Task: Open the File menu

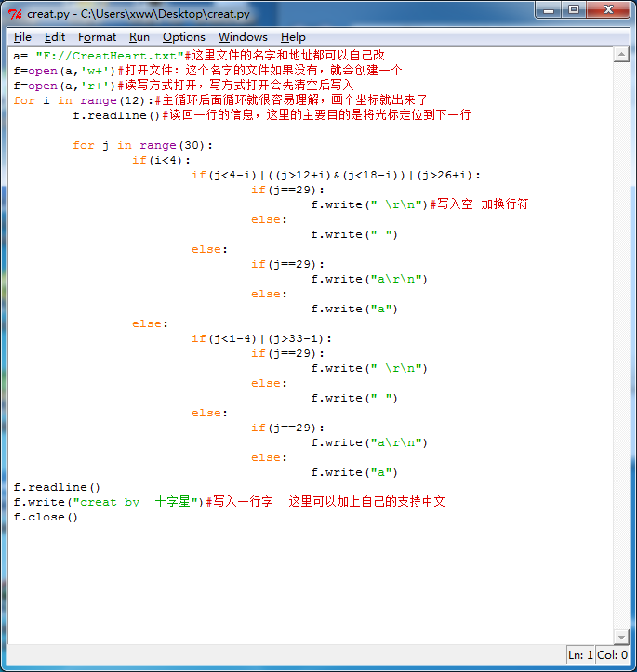Action: 22,37
